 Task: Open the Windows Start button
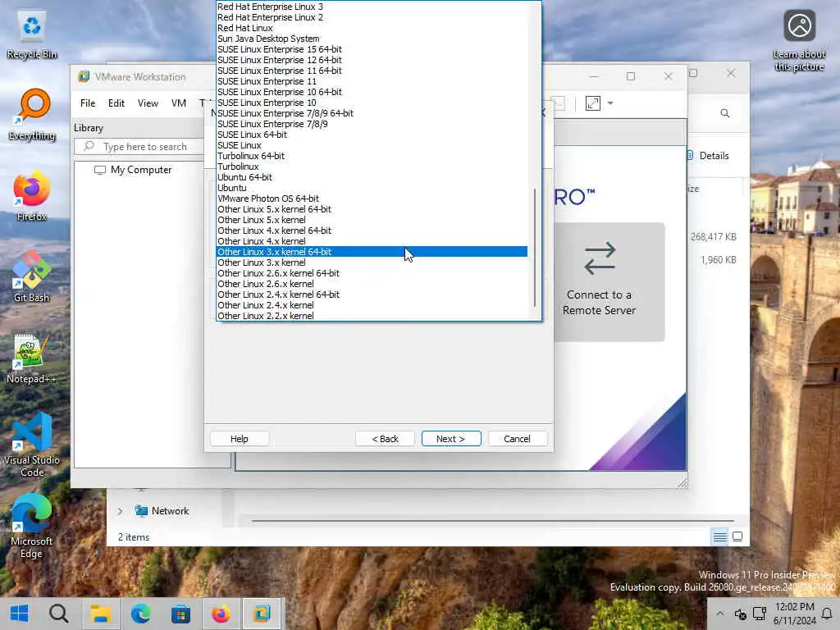tap(20, 614)
